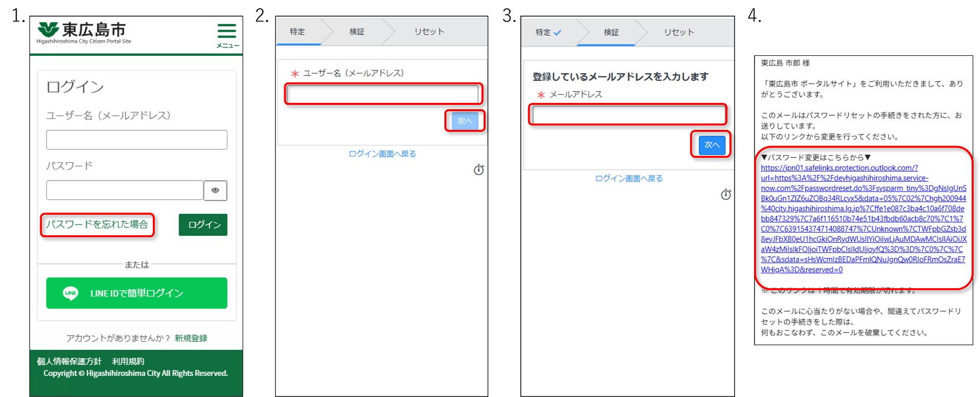Image resolution: width=980 pixels, height=397 pixels.
Task: Click 次へ button in step 3 panel
Action: [x=712, y=145]
